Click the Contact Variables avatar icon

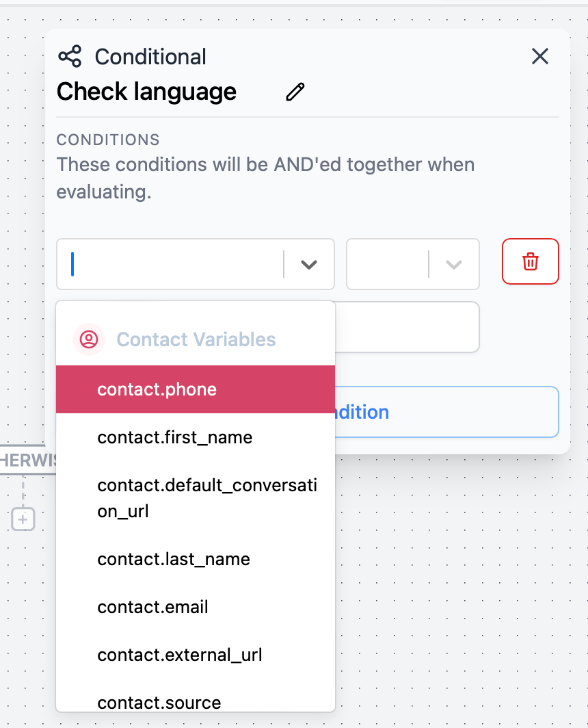(88, 339)
